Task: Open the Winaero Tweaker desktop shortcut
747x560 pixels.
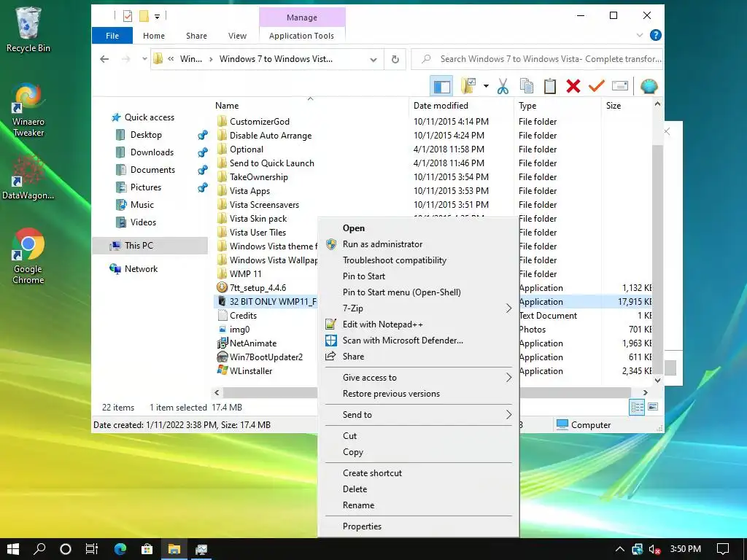Action: (x=28, y=110)
